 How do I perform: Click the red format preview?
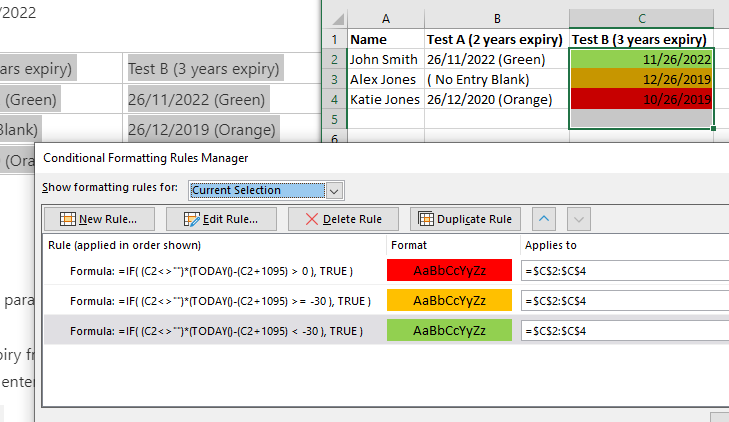click(449, 270)
